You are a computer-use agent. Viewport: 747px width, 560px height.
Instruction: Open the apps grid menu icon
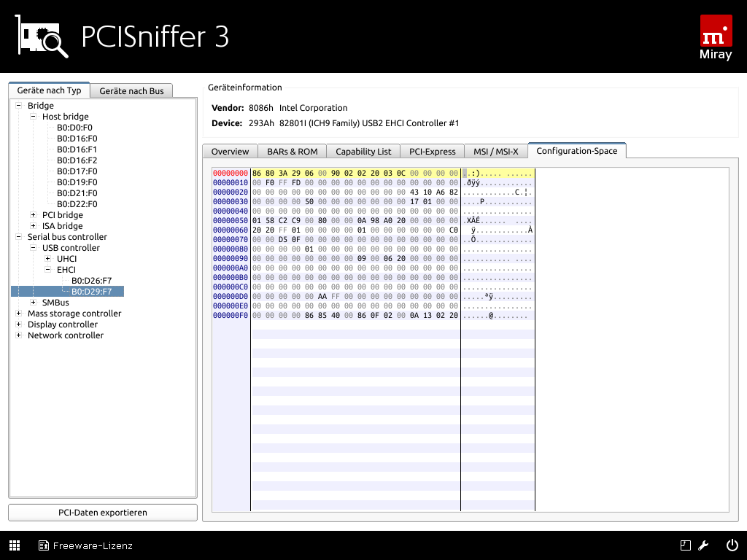pos(15,545)
